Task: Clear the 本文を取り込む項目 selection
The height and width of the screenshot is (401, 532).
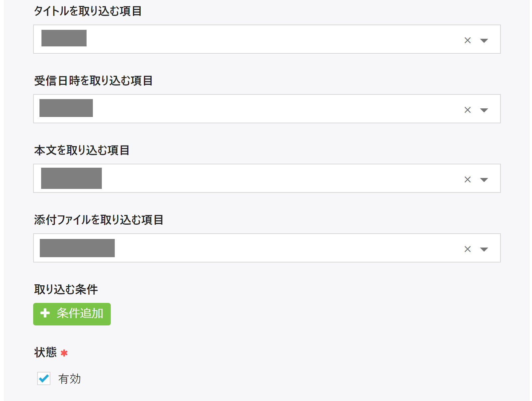Action: point(468,180)
